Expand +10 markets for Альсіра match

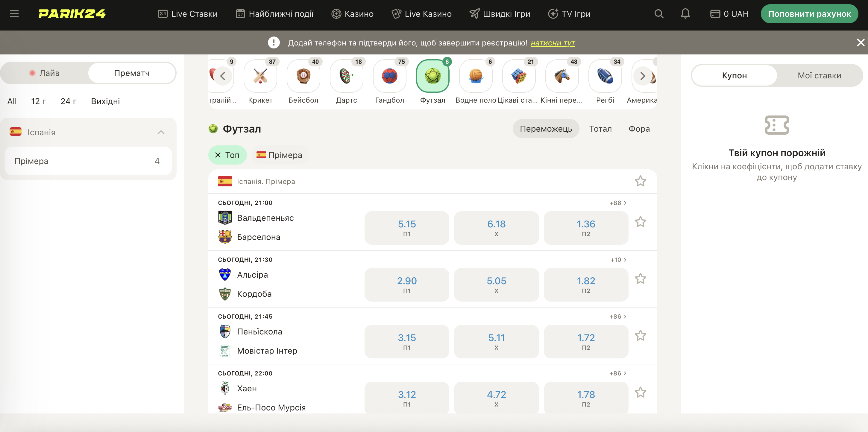[618, 260]
